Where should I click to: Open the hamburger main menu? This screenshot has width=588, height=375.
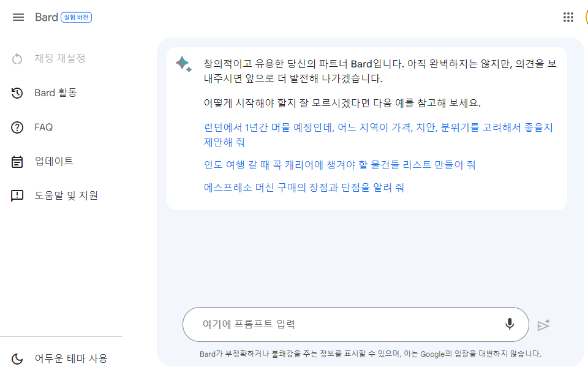tap(18, 17)
